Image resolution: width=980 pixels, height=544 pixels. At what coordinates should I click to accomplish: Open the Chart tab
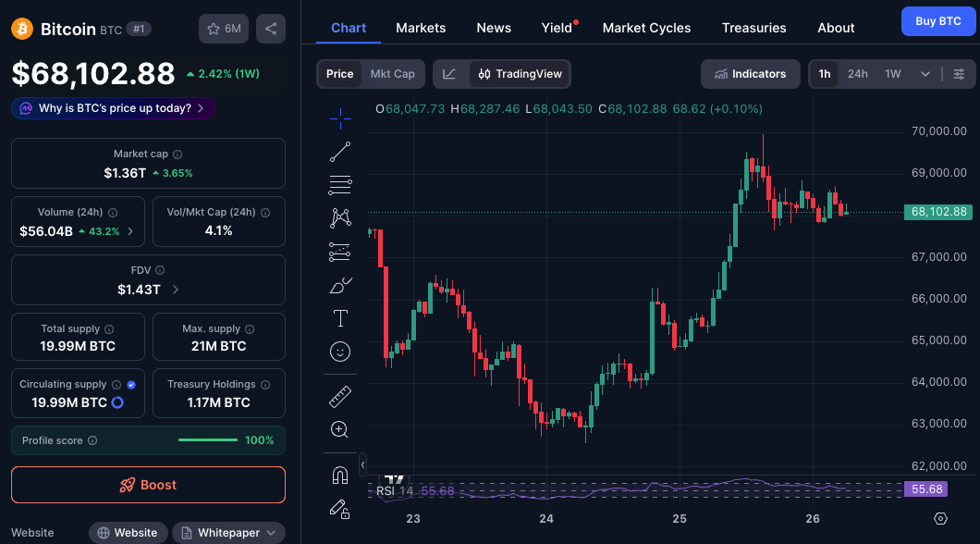(349, 28)
